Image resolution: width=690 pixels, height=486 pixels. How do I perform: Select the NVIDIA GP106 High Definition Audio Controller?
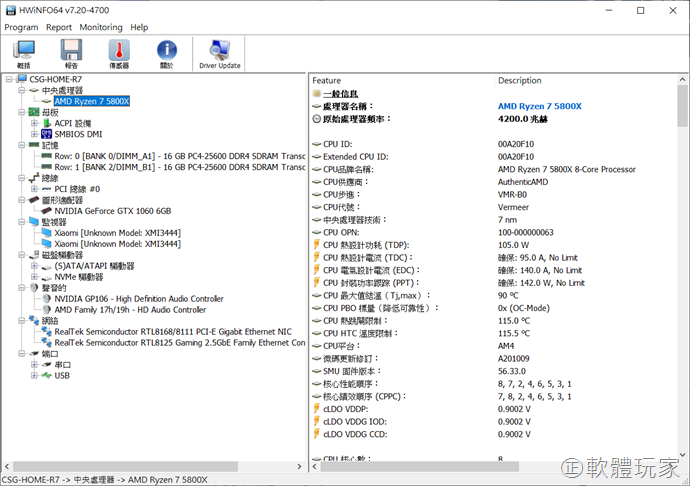click(x=138, y=298)
